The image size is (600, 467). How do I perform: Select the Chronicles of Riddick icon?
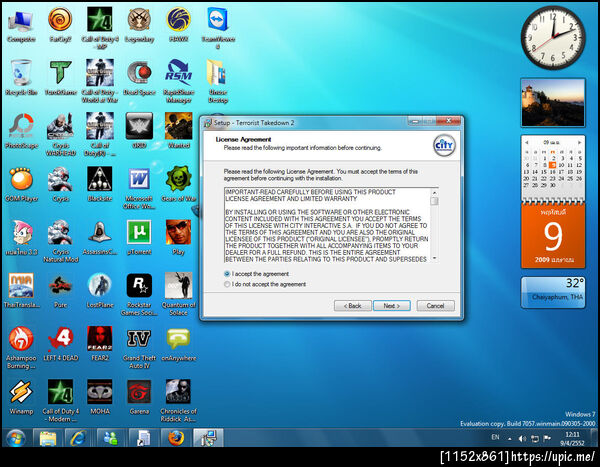pos(178,400)
